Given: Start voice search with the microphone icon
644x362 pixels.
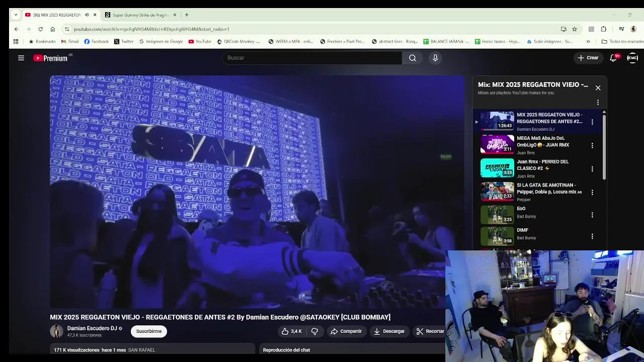Looking at the screenshot, I should (435, 58).
